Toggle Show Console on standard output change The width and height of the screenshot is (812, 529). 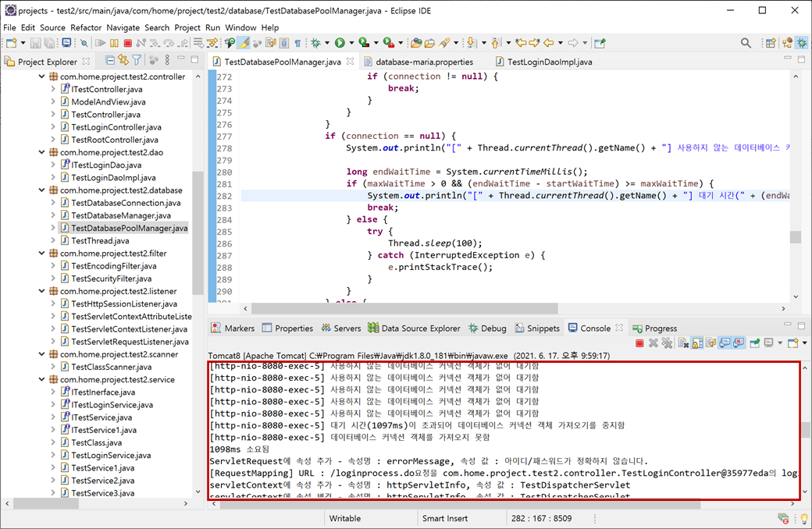[725, 343]
